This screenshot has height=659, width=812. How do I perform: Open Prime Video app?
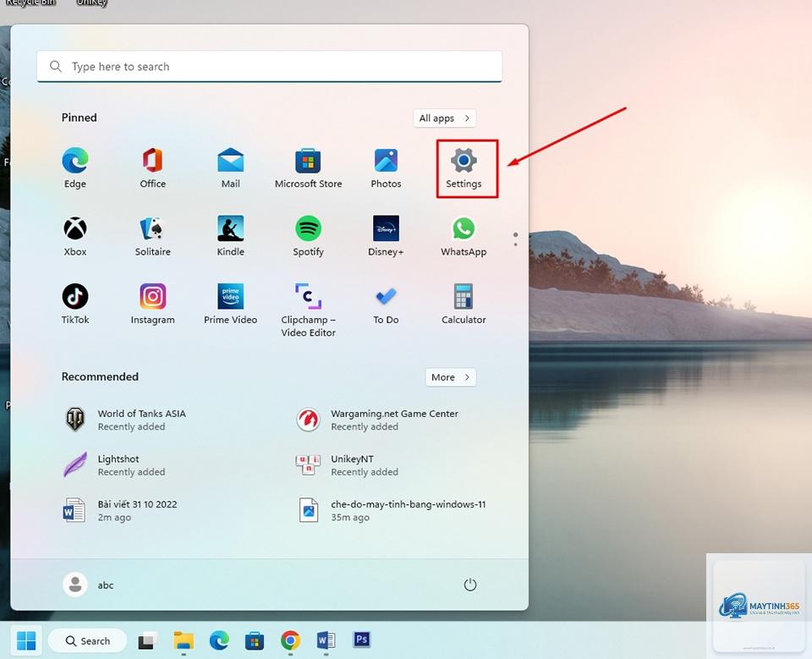tap(230, 304)
